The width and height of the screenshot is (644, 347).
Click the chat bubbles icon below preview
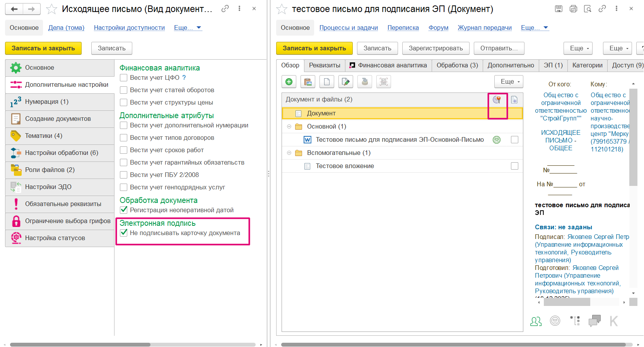pos(594,321)
